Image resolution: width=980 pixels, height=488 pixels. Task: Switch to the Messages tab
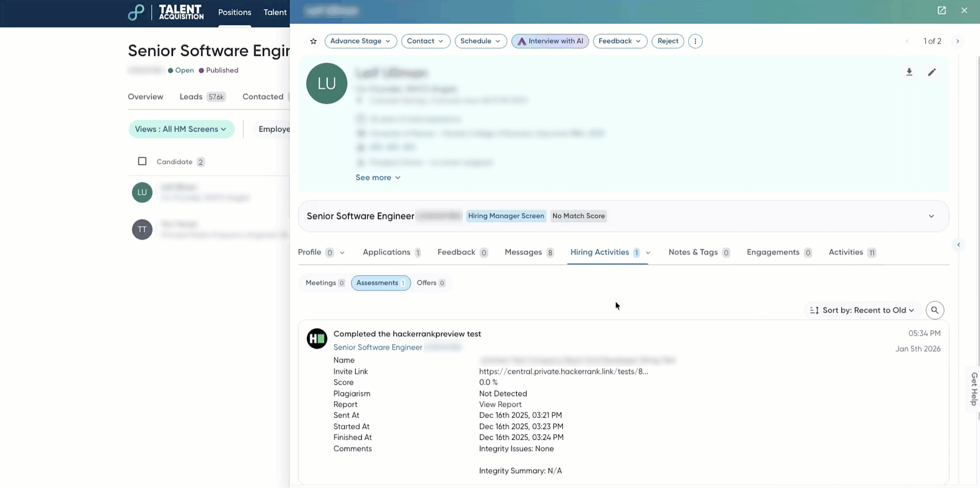(x=523, y=252)
